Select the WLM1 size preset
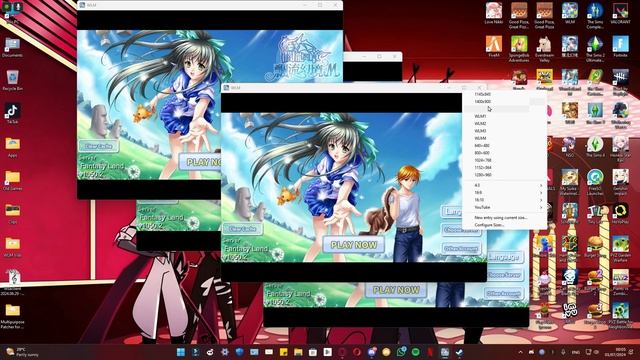This screenshot has height=360, width=640. (x=504, y=116)
